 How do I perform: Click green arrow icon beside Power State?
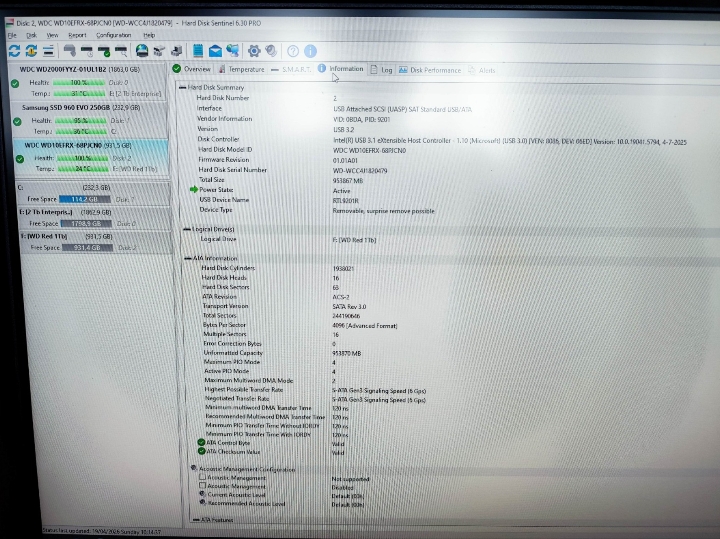point(194,190)
